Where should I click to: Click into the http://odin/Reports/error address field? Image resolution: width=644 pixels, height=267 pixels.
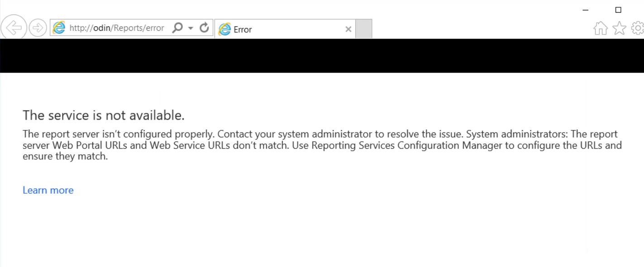tap(117, 28)
